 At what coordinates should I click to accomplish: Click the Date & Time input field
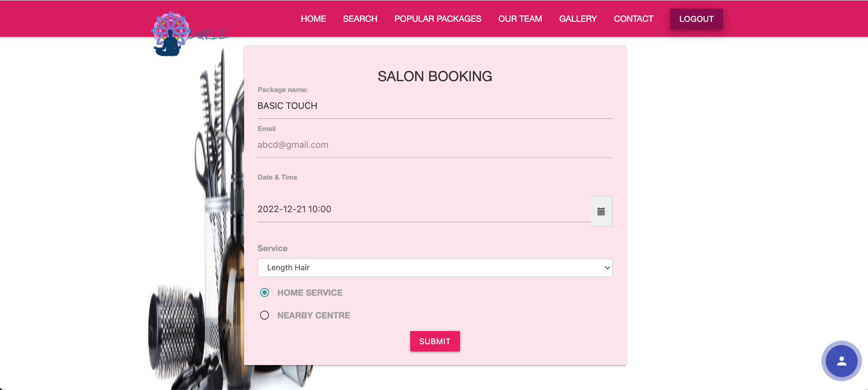[x=424, y=210]
